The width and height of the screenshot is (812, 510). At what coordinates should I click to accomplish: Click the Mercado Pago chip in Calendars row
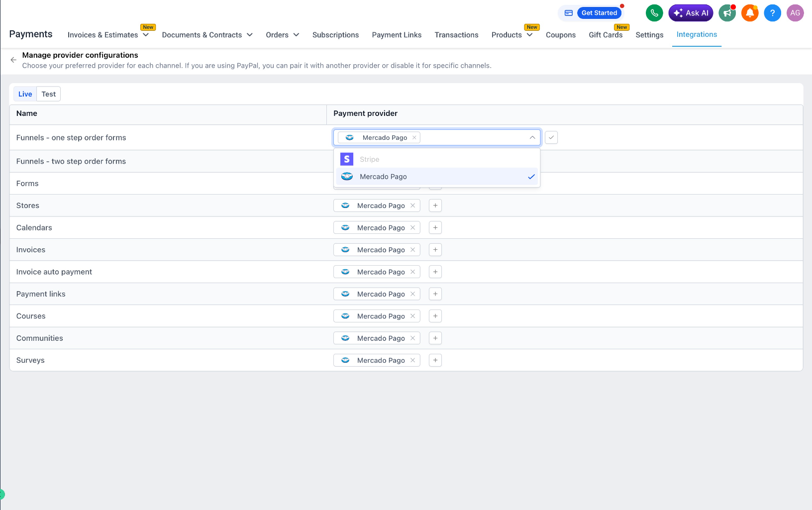(377, 227)
